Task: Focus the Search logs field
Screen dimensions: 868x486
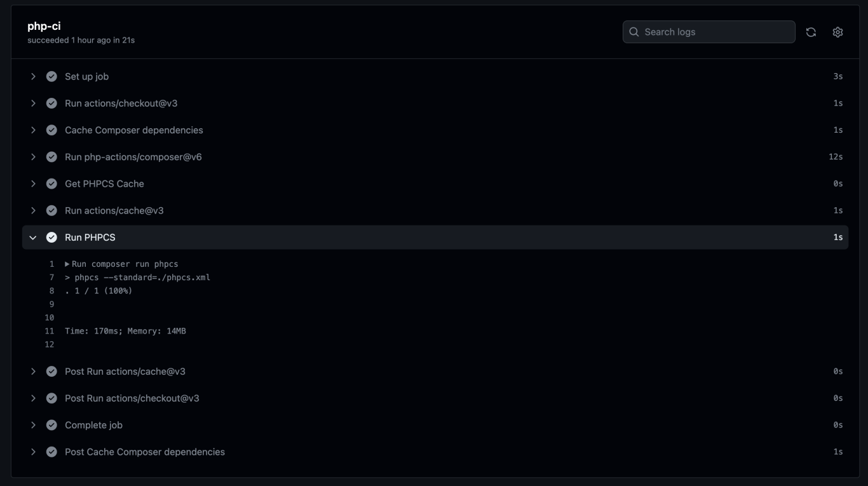Action: (x=709, y=32)
